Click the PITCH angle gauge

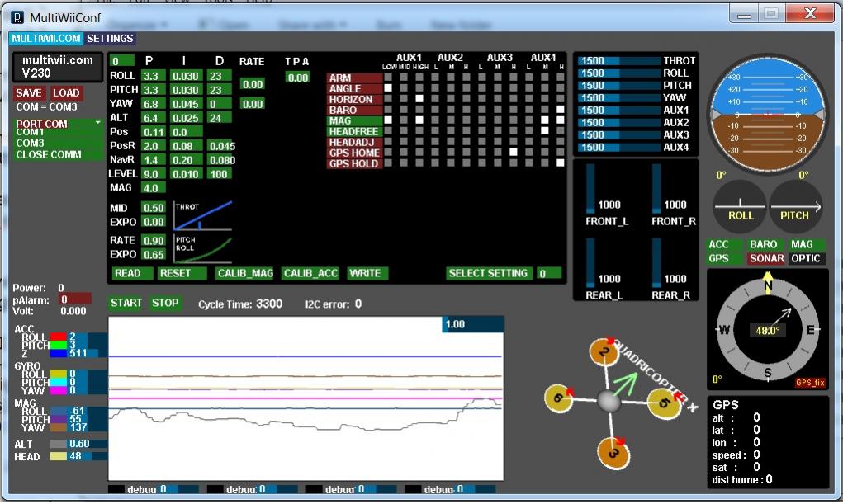795,206
